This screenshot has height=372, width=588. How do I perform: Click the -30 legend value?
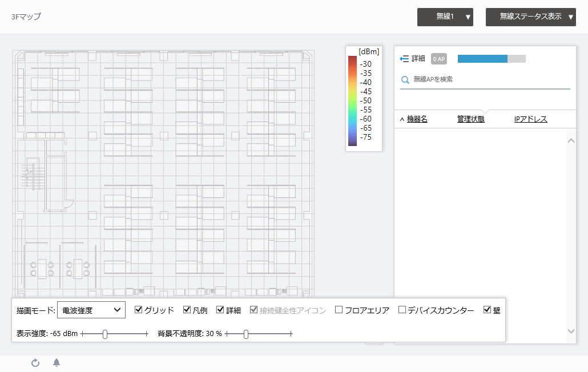(x=365, y=64)
